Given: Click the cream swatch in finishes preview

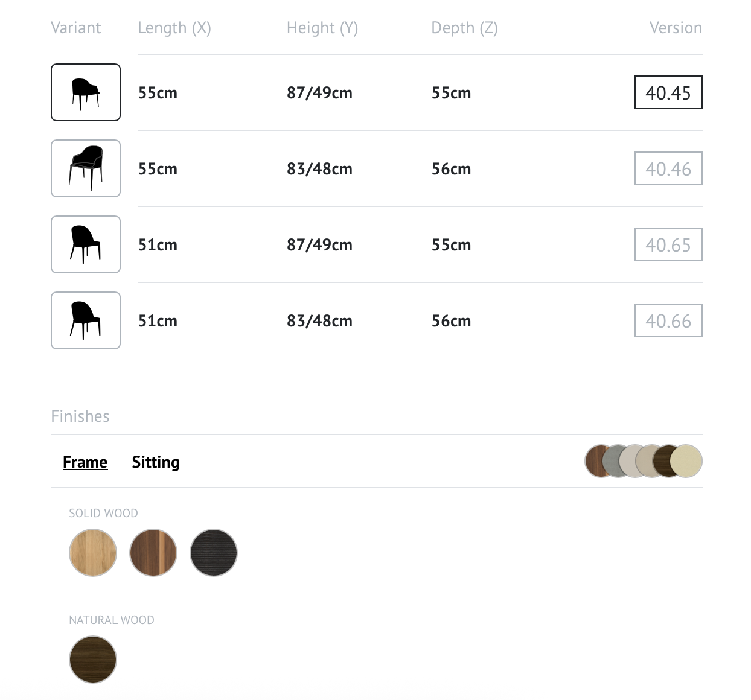Looking at the screenshot, I should pyautogui.click(x=687, y=461).
